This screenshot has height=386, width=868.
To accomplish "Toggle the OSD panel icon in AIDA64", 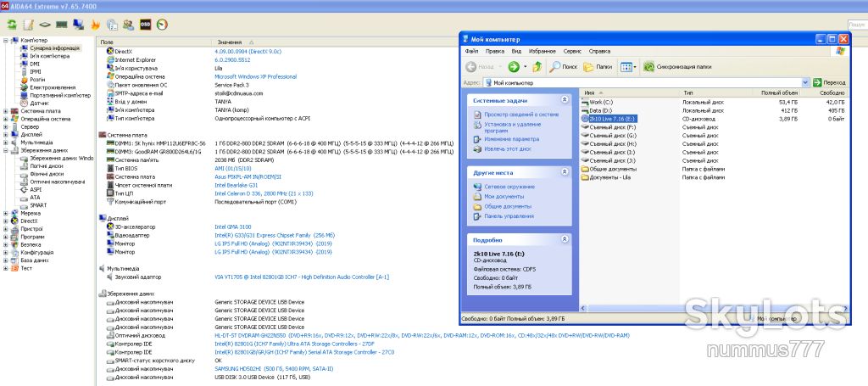I will [x=145, y=25].
